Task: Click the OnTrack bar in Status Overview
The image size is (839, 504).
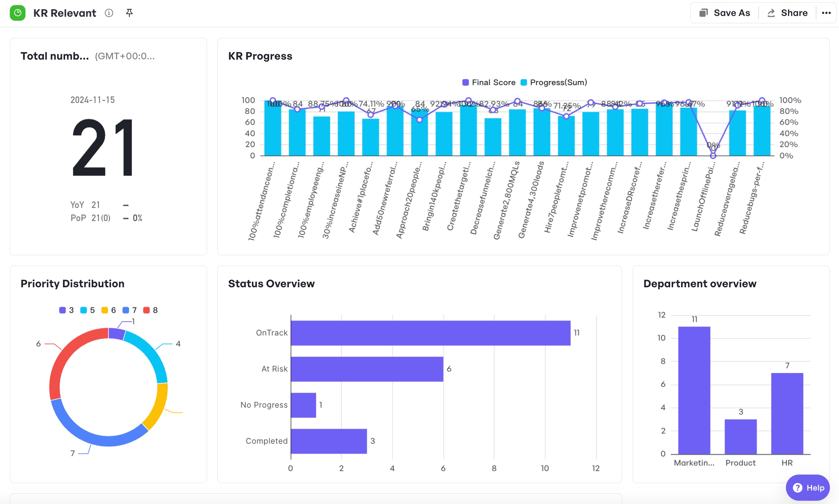Action: coord(430,333)
